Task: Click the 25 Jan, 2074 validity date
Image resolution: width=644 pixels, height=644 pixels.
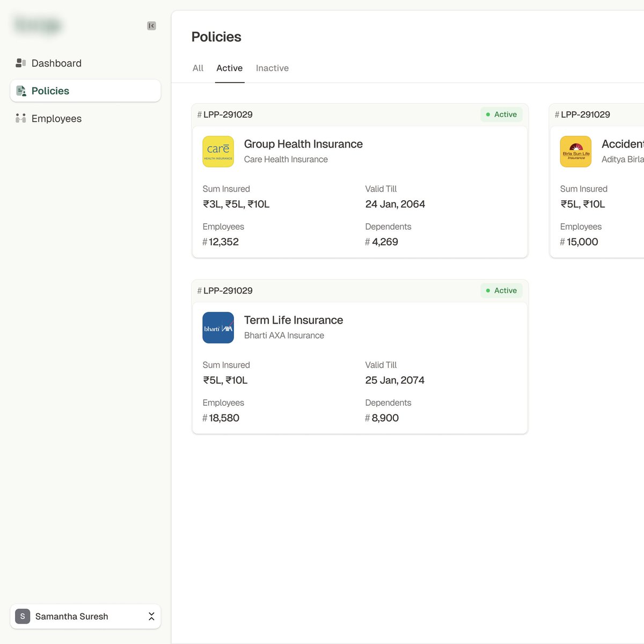Action: 394,380
